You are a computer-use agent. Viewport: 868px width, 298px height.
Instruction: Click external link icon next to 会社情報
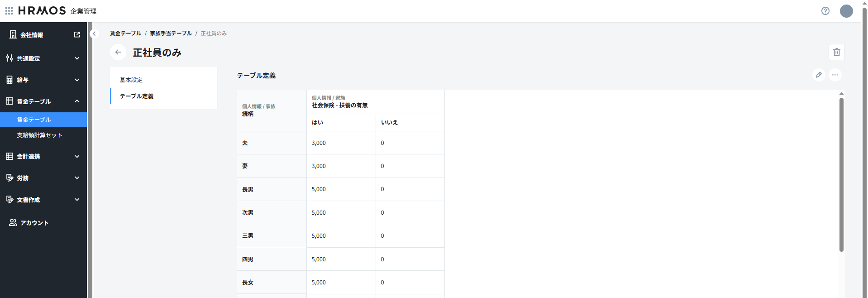click(x=77, y=35)
